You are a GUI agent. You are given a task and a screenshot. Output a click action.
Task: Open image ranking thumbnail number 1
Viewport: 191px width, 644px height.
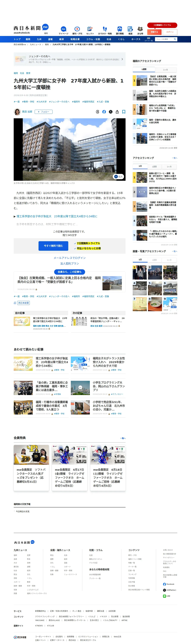(140, 272)
